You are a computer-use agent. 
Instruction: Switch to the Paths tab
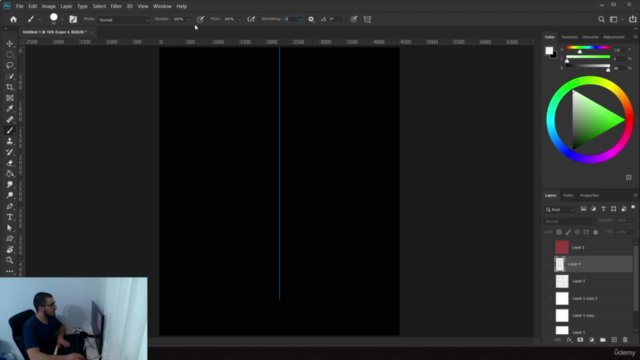[x=568, y=196]
